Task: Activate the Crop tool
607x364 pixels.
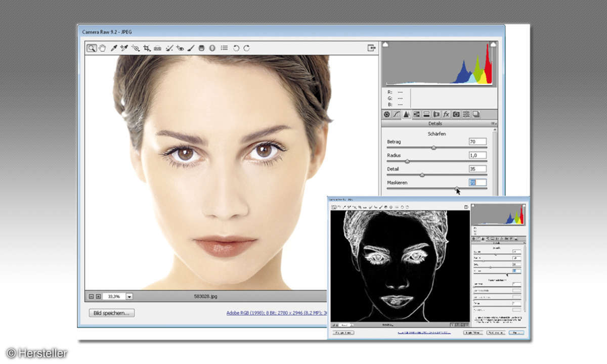Action: coord(147,48)
